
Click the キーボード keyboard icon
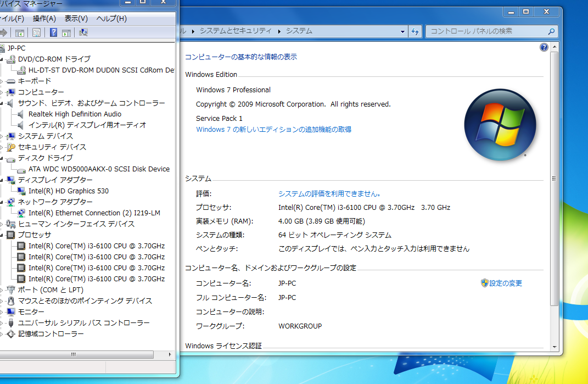click(x=11, y=81)
